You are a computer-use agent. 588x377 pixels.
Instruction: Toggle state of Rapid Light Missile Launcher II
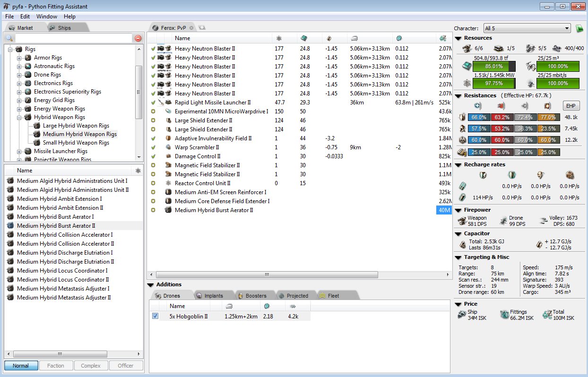(x=153, y=103)
